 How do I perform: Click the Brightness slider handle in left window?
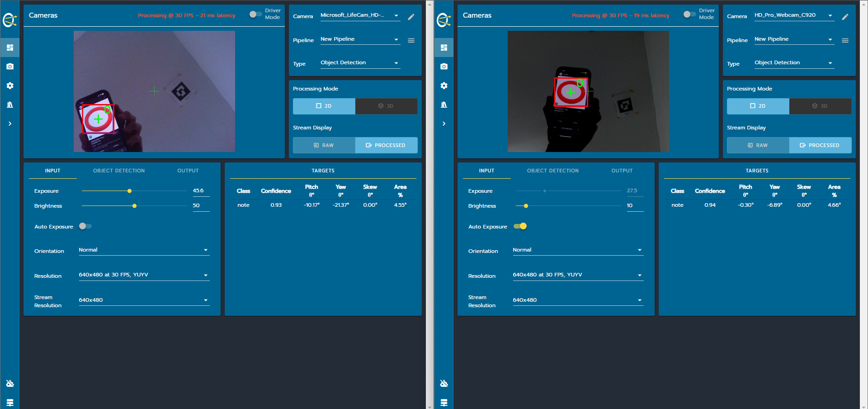(x=134, y=206)
